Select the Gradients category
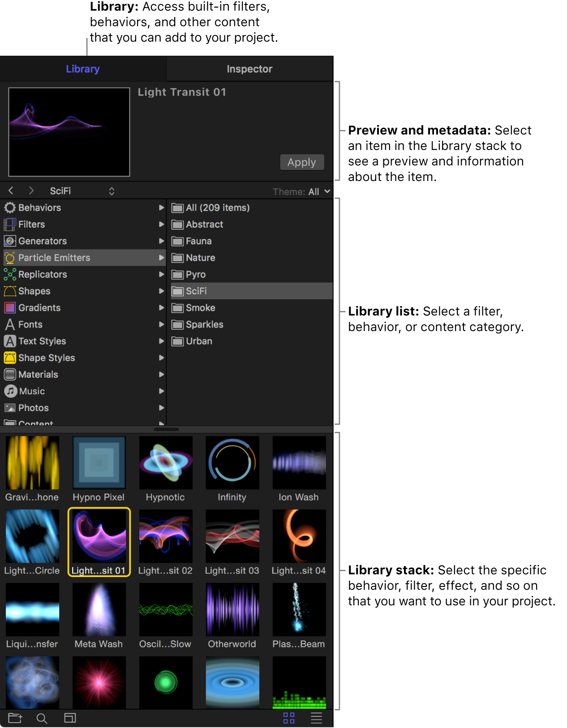The image size is (567, 728). [x=39, y=308]
